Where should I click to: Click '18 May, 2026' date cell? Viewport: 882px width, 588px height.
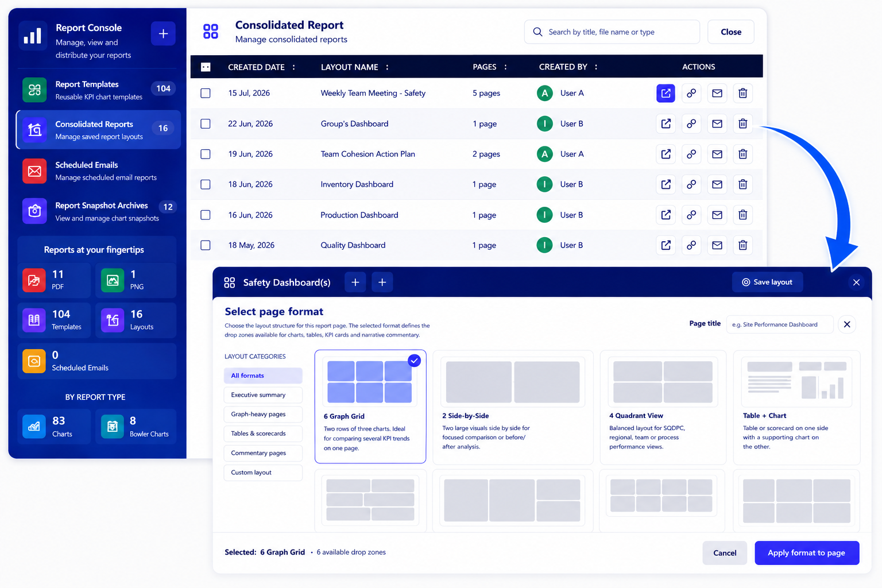coord(252,245)
